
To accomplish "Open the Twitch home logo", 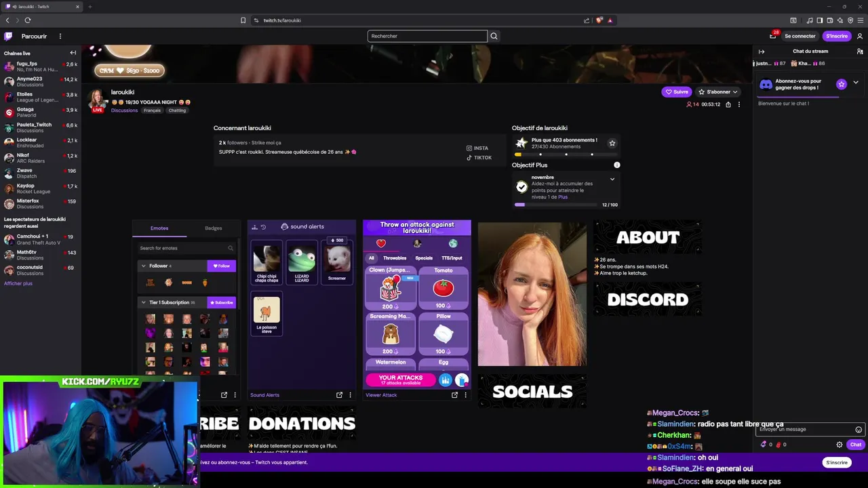I will (x=8, y=36).
